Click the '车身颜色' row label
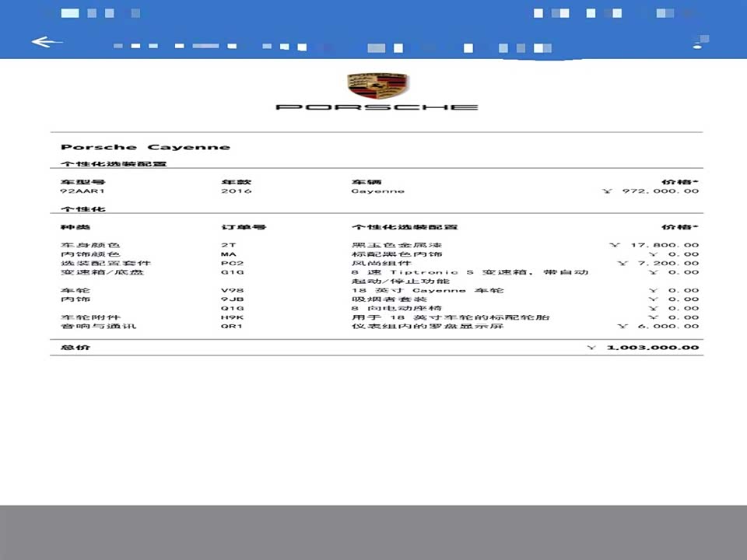747x560 pixels. (90, 245)
